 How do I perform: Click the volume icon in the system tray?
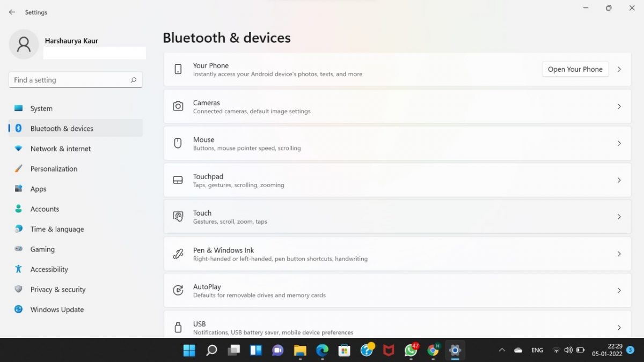tap(568, 350)
